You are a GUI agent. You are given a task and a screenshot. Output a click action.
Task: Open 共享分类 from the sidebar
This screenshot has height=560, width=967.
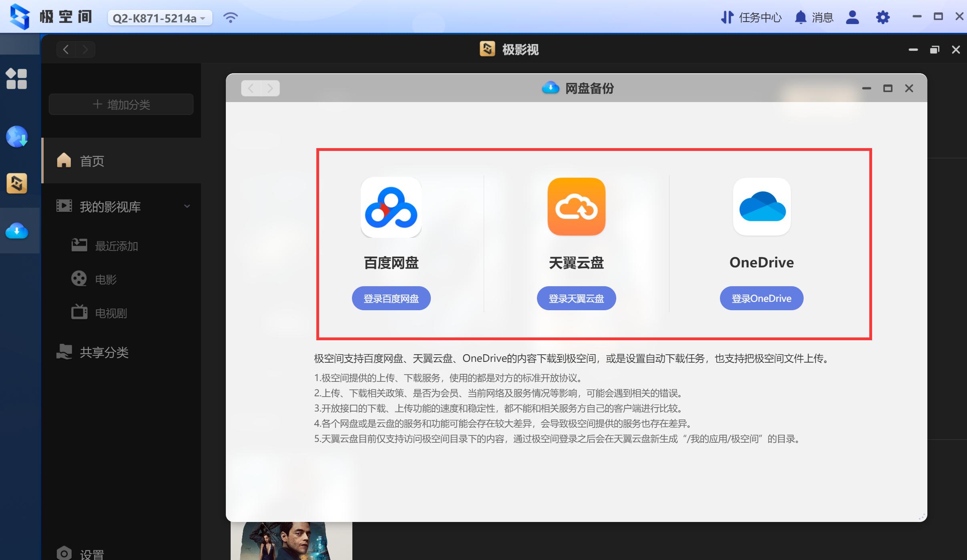[104, 352]
